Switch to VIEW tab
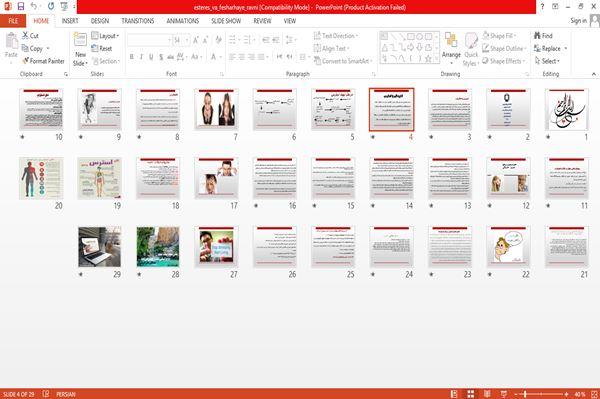This screenshot has width=600, height=399. click(290, 21)
